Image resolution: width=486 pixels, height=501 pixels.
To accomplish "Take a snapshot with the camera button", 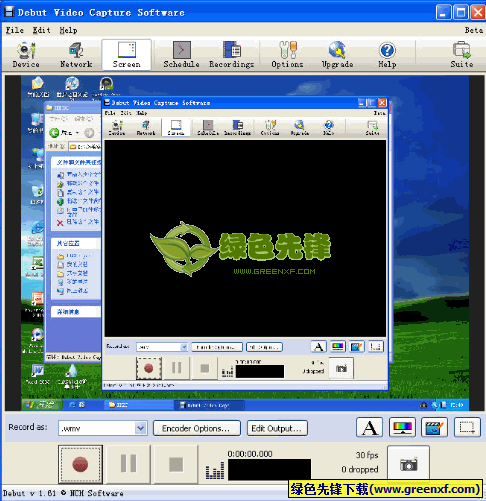I will point(408,464).
